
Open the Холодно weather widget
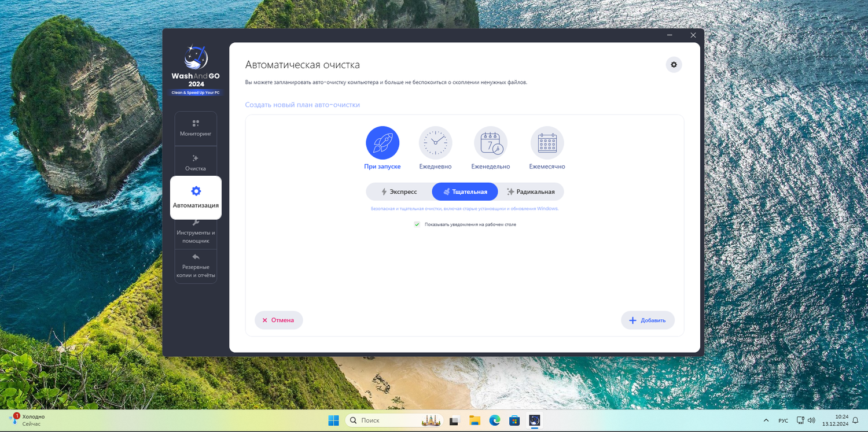[27, 420]
